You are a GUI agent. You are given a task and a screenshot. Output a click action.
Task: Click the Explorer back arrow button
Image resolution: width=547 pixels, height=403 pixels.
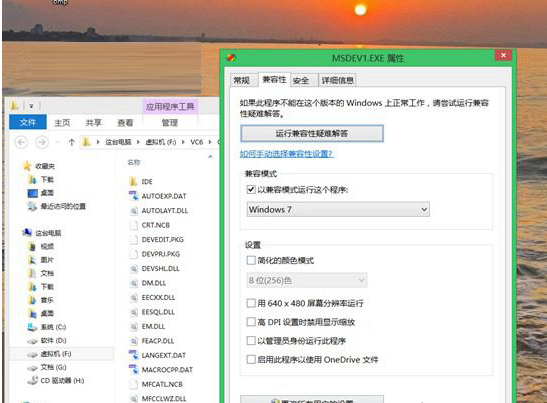tap(21, 142)
